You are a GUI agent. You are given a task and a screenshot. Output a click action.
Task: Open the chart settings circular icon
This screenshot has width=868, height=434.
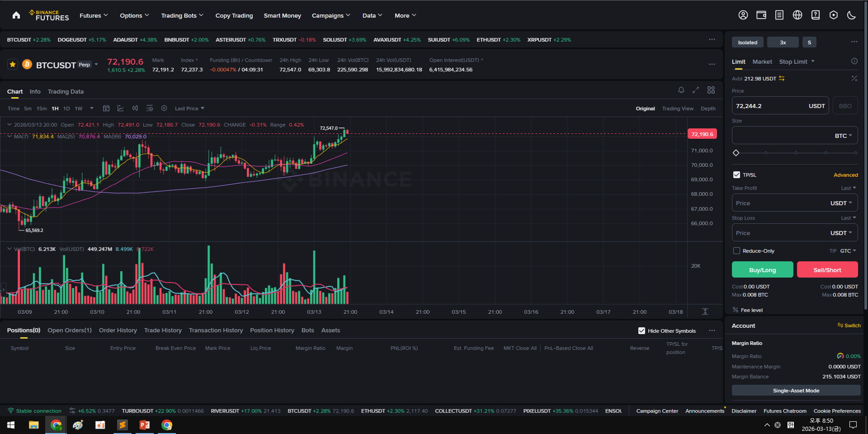pos(164,108)
